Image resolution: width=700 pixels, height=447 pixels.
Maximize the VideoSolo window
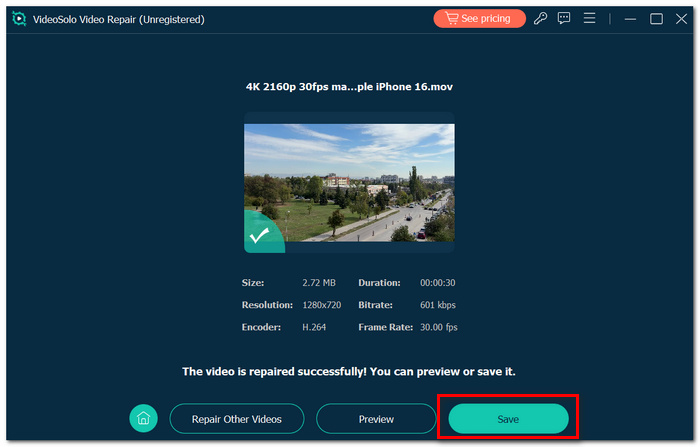click(656, 19)
